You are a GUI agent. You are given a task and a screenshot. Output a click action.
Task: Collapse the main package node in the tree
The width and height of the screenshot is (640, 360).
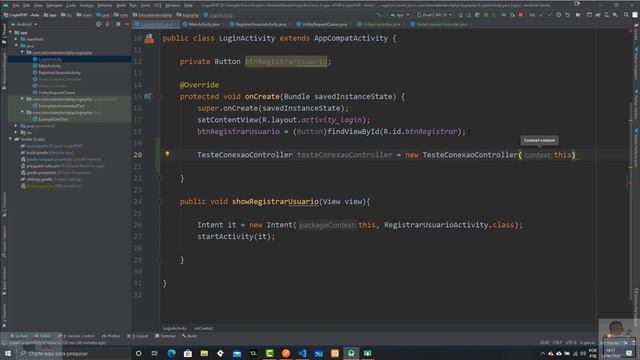(x=22, y=52)
